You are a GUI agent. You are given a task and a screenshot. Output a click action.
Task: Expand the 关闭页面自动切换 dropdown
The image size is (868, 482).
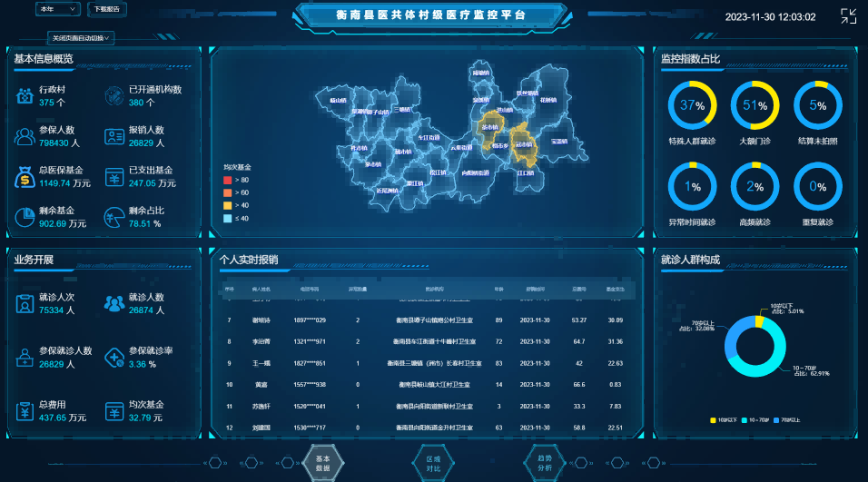click(81, 38)
